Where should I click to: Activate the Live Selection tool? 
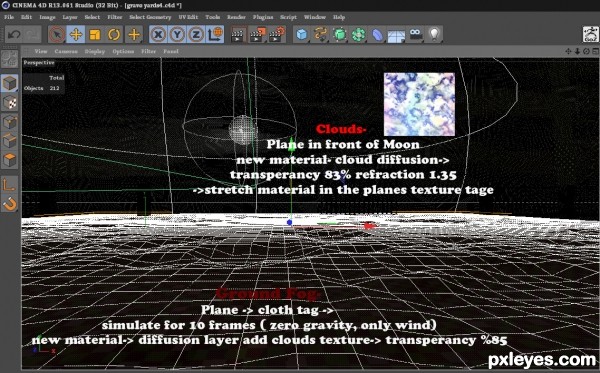57,35
